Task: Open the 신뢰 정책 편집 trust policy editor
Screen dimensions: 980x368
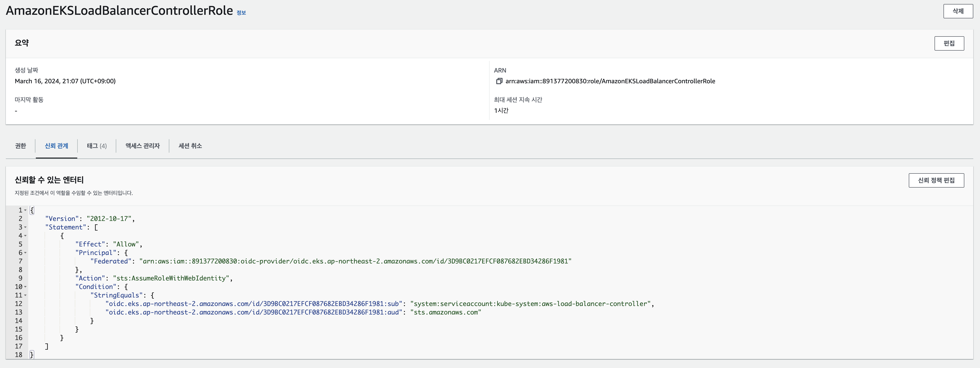Action: point(936,180)
